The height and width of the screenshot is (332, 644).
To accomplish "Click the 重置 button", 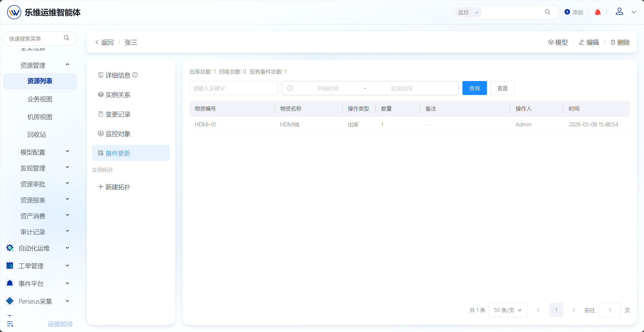I will (x=502, y=88).
